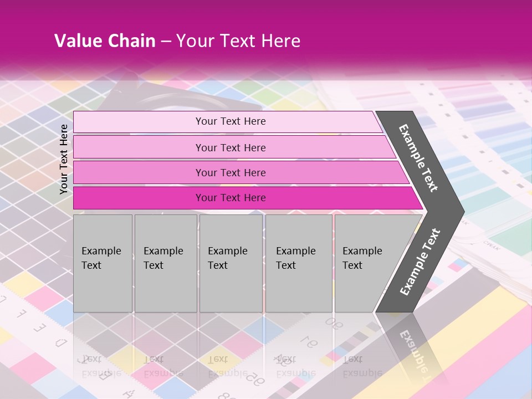Click the reflected text beneath the first gray box
532x399 pixels.
click(x=101, y=366)
